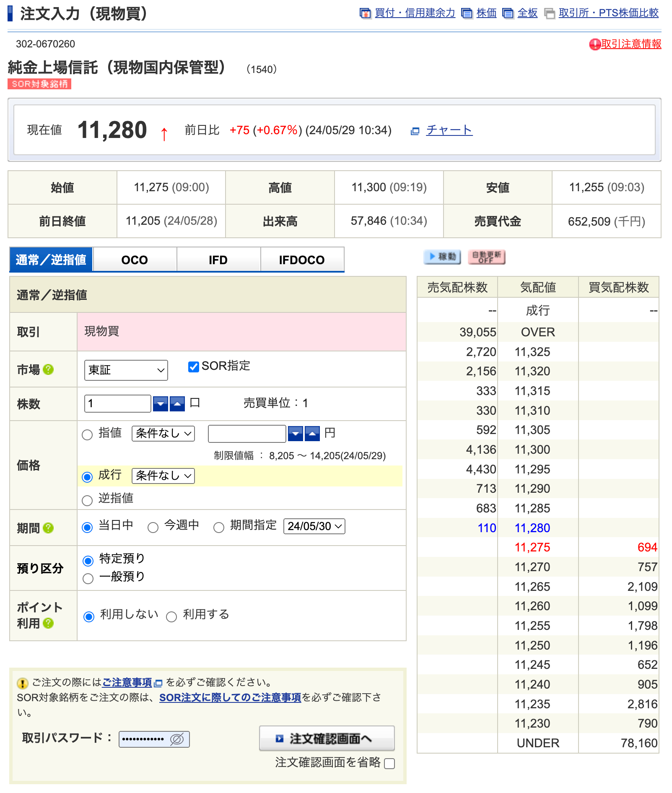Image resolution: width=672 pixels, height=793 pixels.
Task: Click the green help icon beside 期間
Action: pos(48,528)
